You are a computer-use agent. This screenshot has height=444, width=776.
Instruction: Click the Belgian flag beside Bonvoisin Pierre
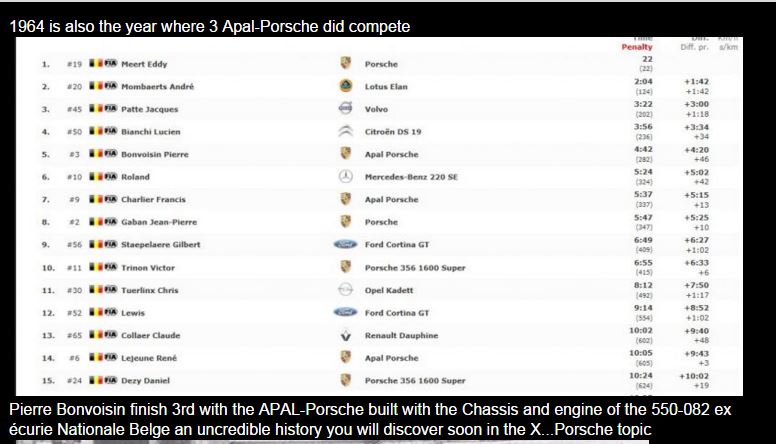[x=96, y=153]
